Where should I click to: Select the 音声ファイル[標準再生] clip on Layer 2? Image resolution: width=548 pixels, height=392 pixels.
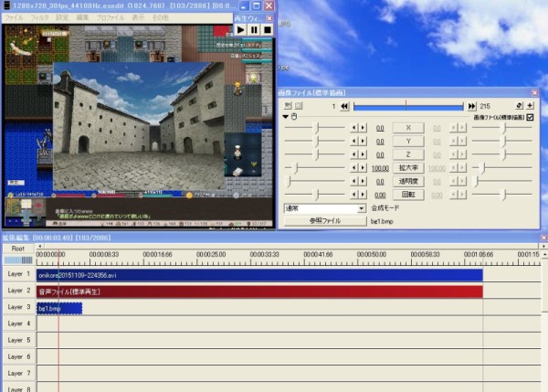coord(259,291)
